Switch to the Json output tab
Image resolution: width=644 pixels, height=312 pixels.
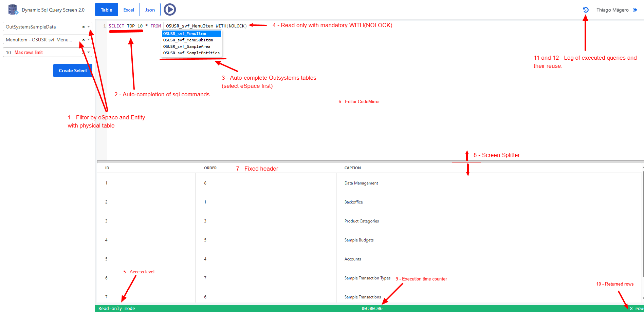[x=150, y=10]
